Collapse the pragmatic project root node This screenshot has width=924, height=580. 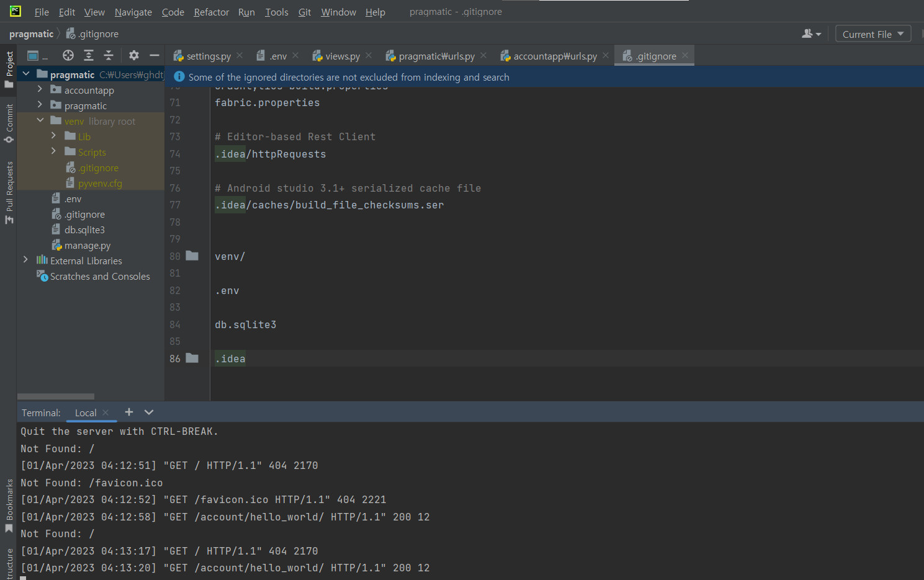(26, 74)
